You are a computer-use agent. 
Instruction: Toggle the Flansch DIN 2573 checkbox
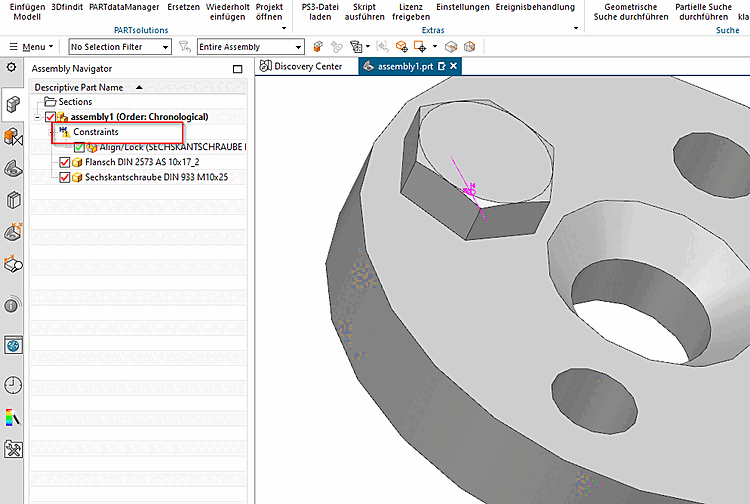(x=65, y=162)
